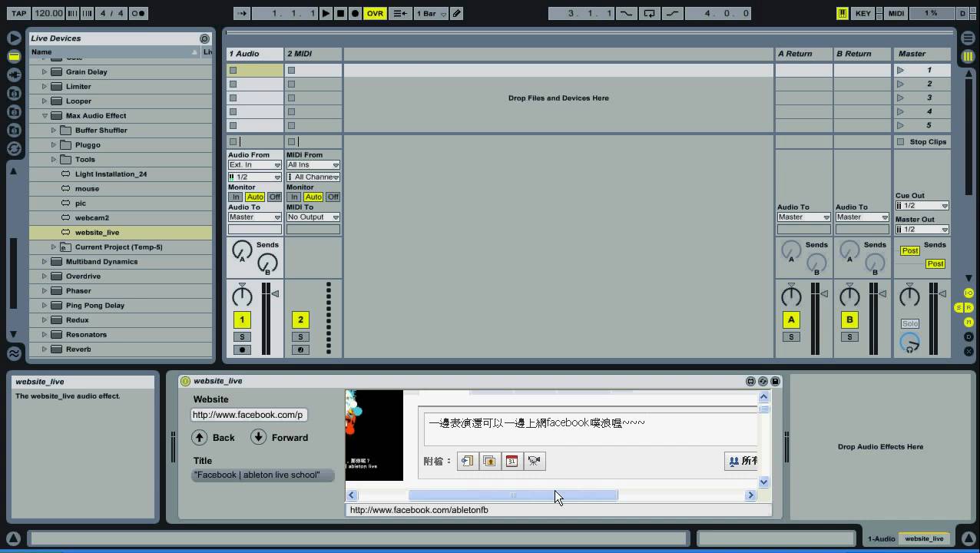Select the 1 Audio track header
Screen dimensions: 980x553
[x=255, y=54]
